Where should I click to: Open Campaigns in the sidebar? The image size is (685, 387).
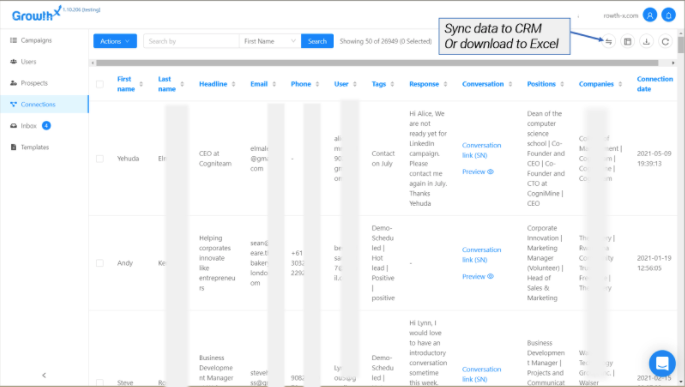point(36,40)
